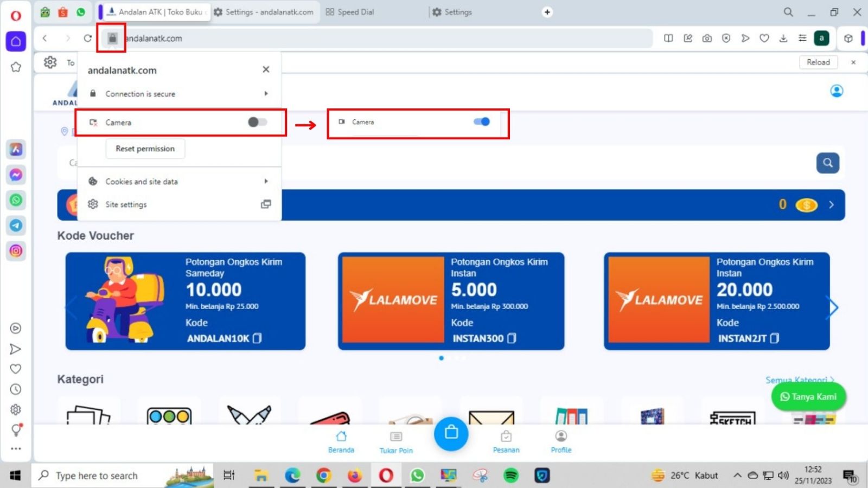Click the enabled blue Camera toggle
This screenshot has width=868, height=488.
[482, 122]
